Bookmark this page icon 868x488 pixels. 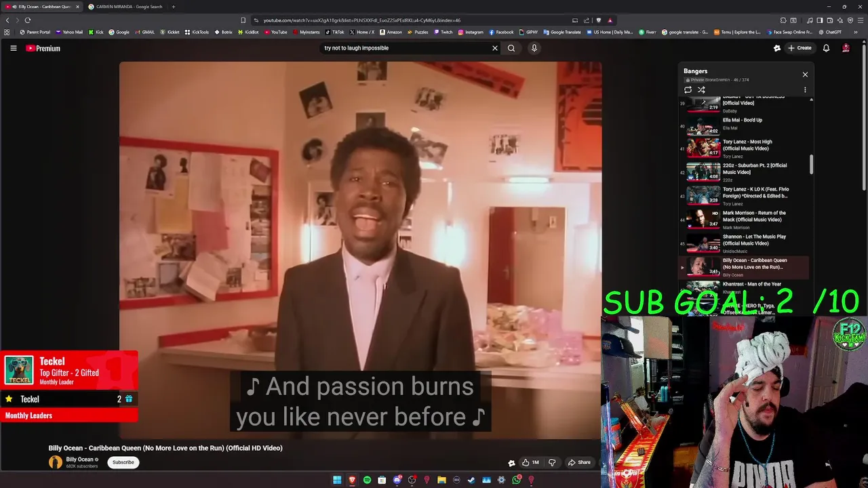click(243, 20)
